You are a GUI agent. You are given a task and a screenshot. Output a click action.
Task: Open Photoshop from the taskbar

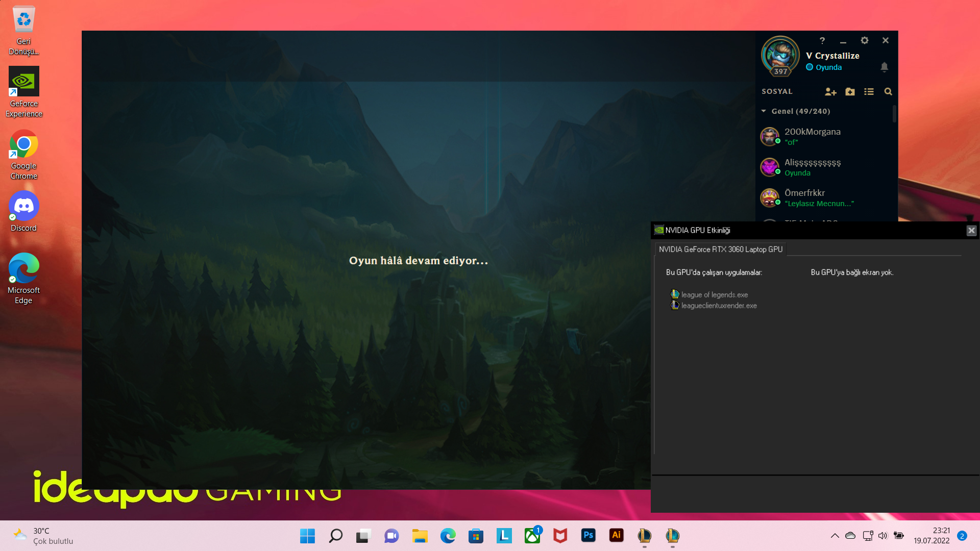click(x=588, y=536)
